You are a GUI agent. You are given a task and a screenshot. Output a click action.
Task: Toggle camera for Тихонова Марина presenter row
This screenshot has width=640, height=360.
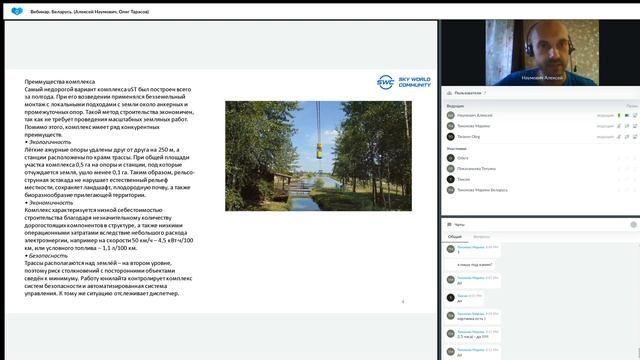(x=627, y=126)
